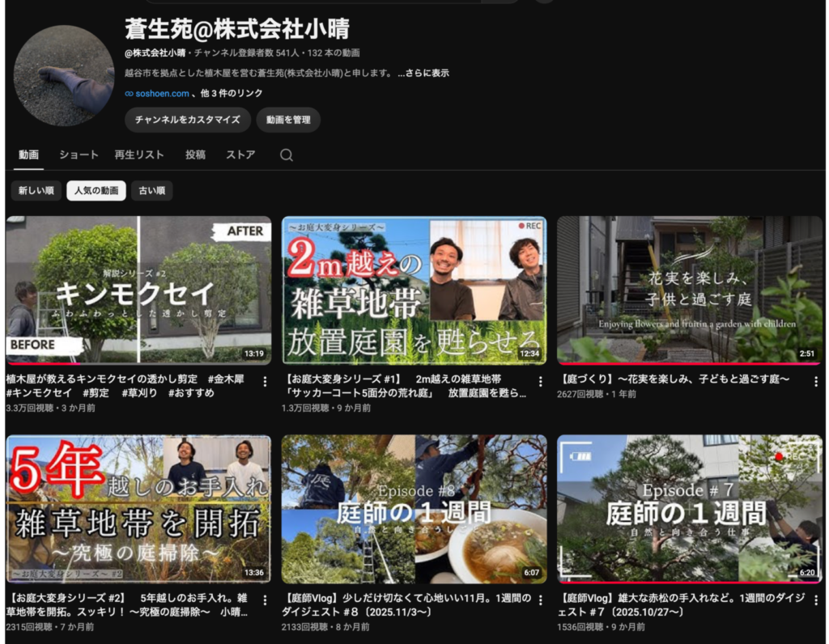This screenshot has height=644, width=829.
Task: Click the channel profile avatar image
Action: click(x=64, y=75)
